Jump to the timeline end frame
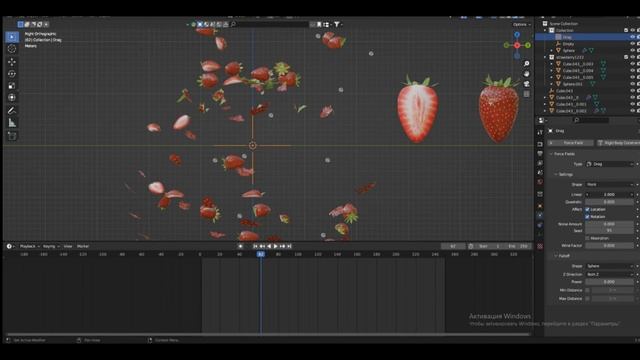 coord(289,247)
